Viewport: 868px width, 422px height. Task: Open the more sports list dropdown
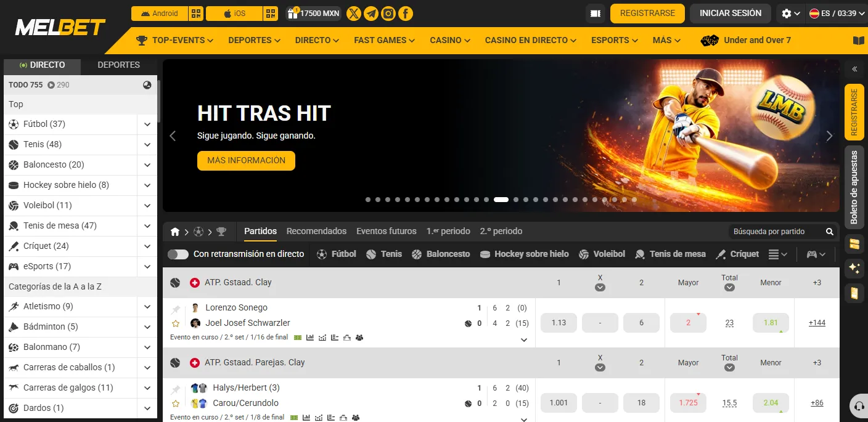point(778,254)
